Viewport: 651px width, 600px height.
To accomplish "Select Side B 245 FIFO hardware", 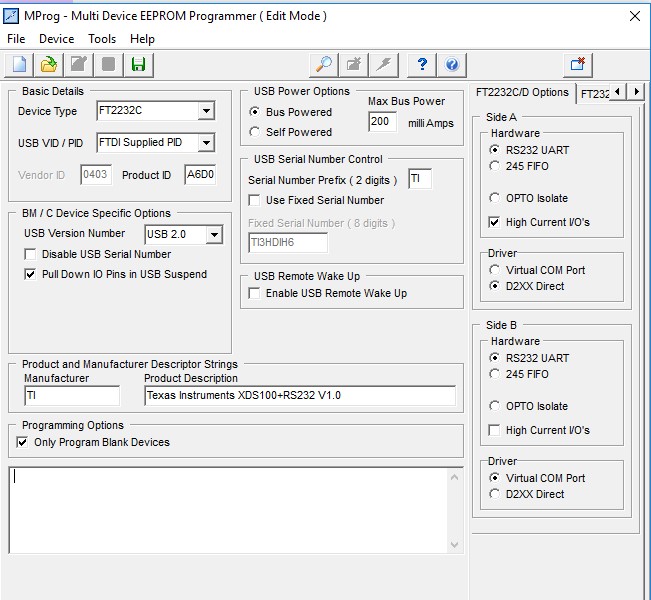I will pos(519,374).
